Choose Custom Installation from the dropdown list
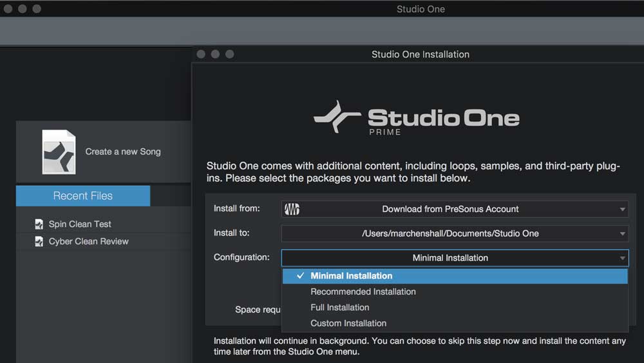644x363 pixels. [348, 324]
